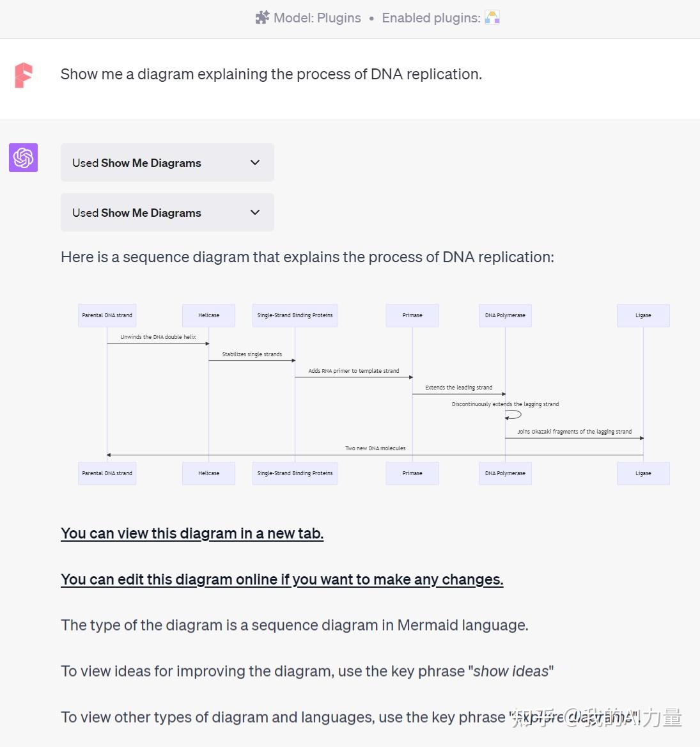Click the top Helicase node in diagram
This screenshot has width=700, height=747.
(x=208, y=315)
